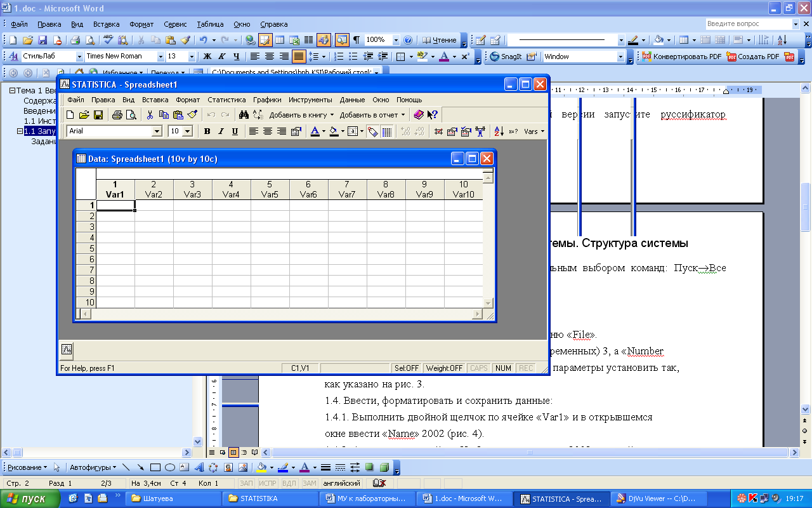Toggle bold B in STATISTICA toolbar

click(x=207, y=131)
